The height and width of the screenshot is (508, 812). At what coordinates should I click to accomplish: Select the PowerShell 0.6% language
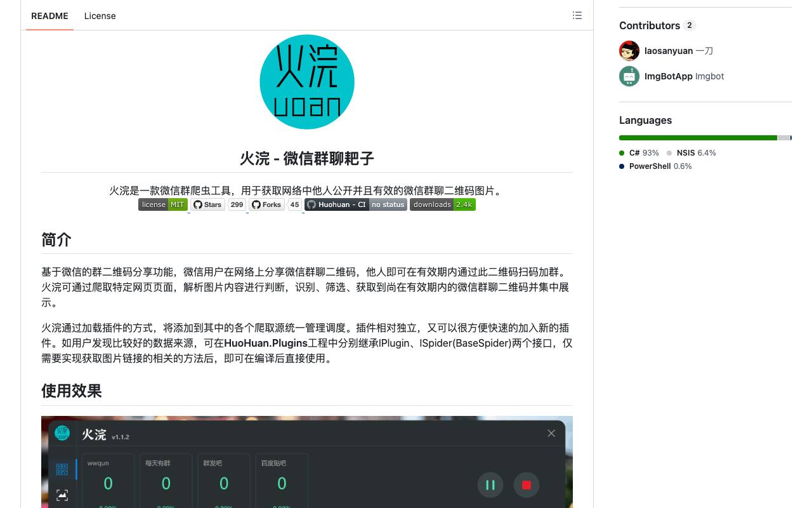pos(656,166)
